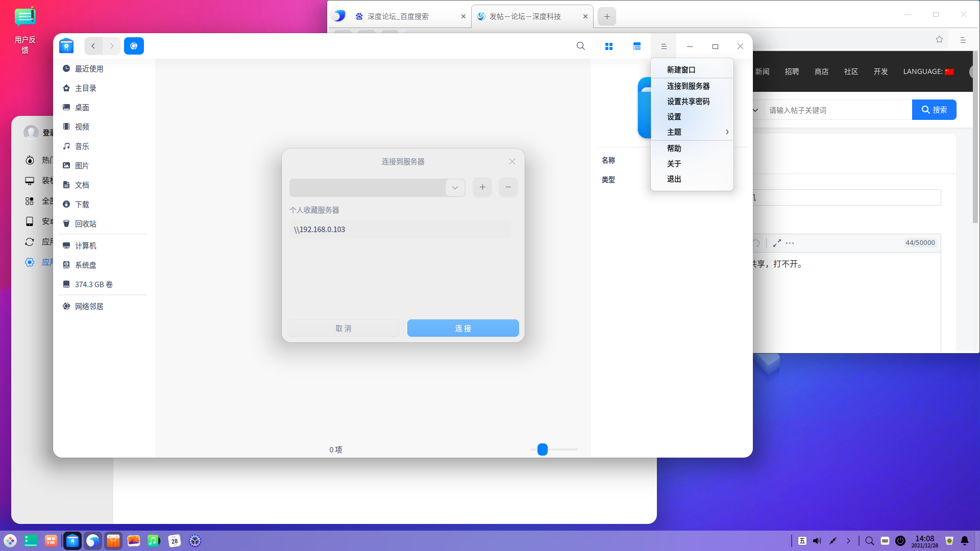Expand the system tray arrow
This screenshot has height=551, width=980.
(x=848, y=541)
